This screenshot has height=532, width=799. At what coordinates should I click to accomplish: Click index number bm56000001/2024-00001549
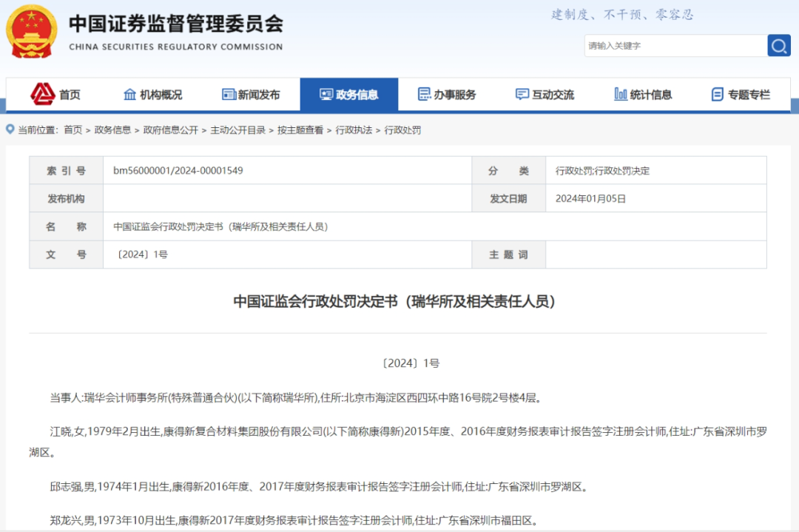(x=178, y=171)
